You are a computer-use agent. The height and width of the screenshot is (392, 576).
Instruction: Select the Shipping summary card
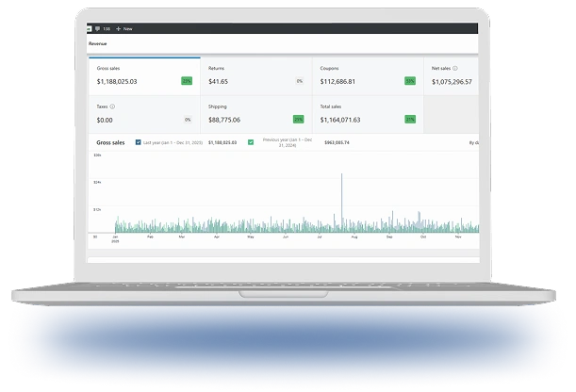(x=255, y=114)
